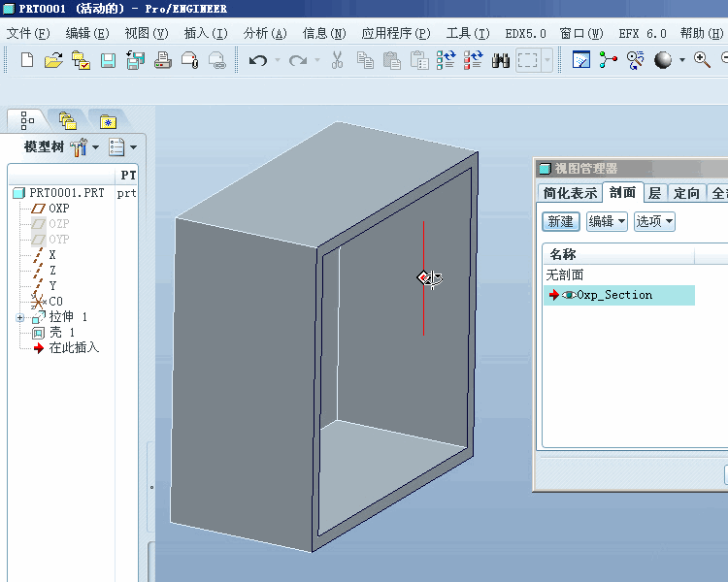Open the undo history dropdown arrow
The width and height of the screenshot is (728, 582).
click(x=278, y=60)
